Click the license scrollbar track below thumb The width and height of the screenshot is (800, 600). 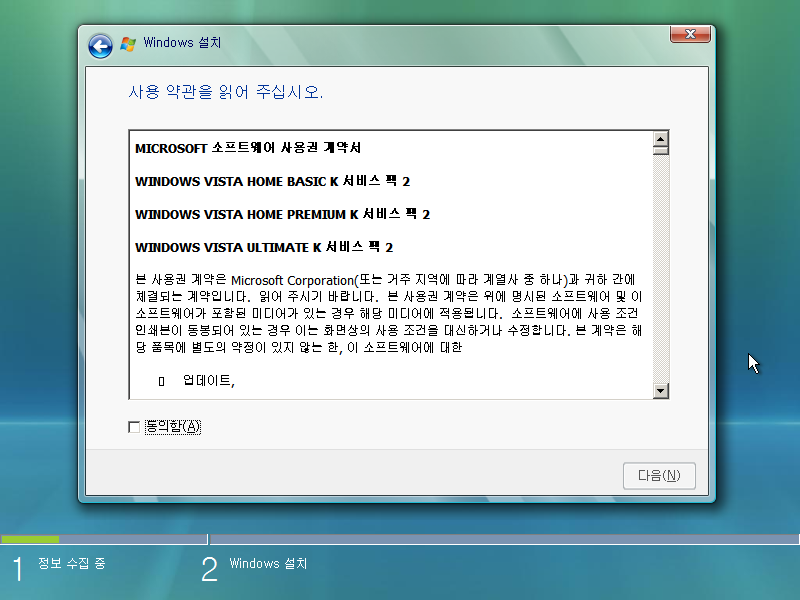[x=661, y=269]
